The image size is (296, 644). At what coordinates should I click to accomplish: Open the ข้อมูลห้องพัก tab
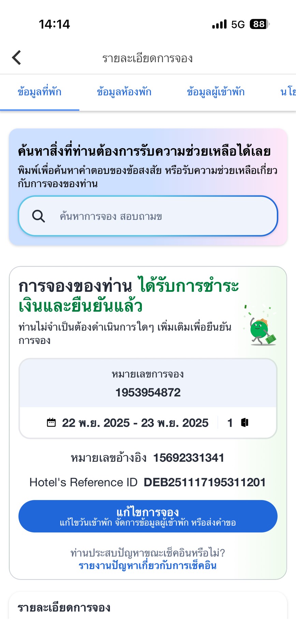[x=124, y=92]
